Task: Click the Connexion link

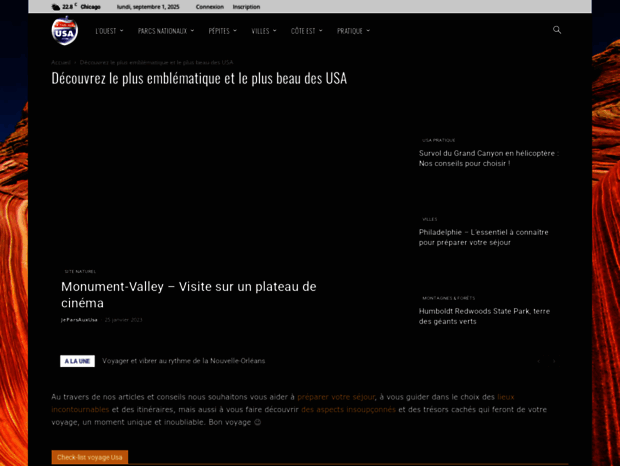Action: (209, 7)
